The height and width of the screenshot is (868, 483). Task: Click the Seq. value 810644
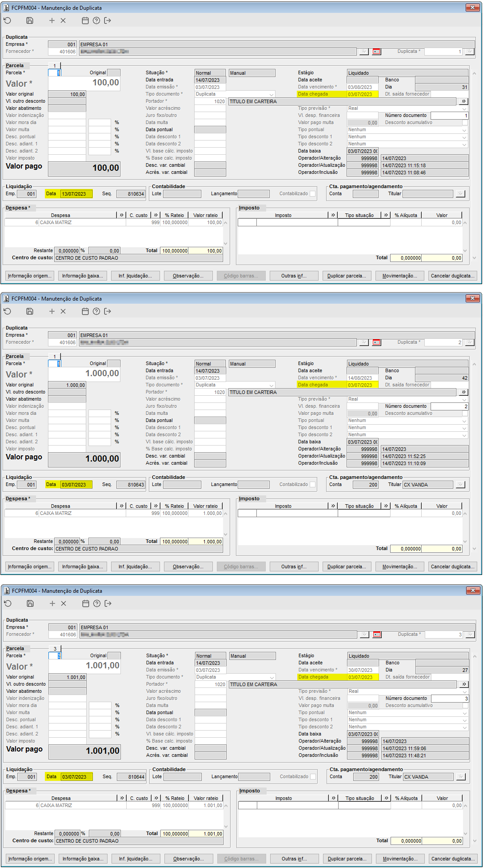pos(132,777)
